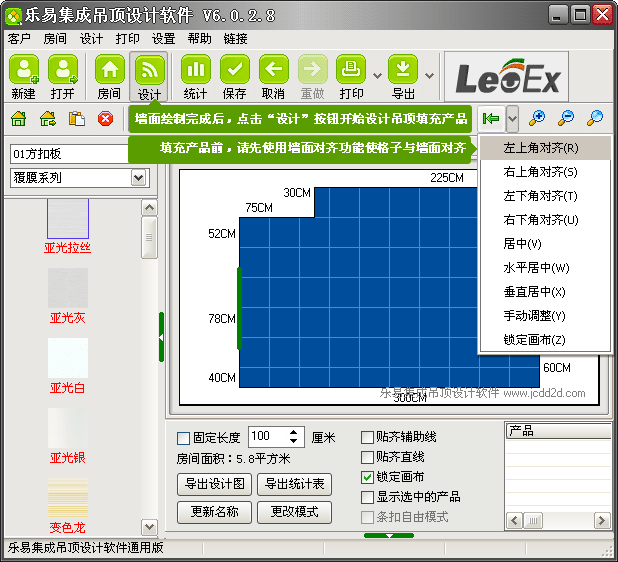Click the 新建 new customer icon
Viewport: 618px width, 562px height.
click(x=24, y=70)
